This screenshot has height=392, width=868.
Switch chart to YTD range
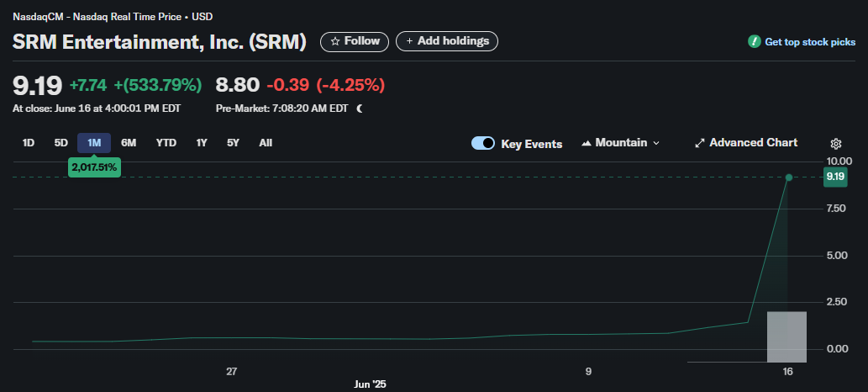tap(166, 143)
